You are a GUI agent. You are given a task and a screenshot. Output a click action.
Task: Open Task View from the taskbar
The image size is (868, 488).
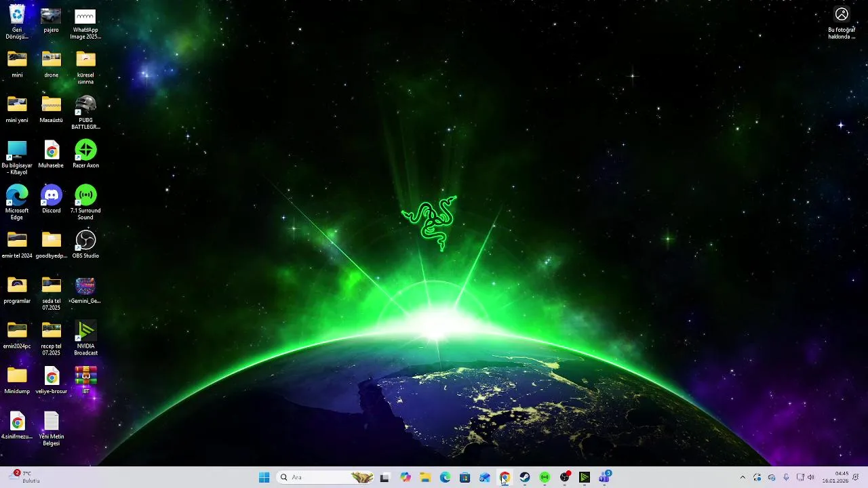[385, 477]
